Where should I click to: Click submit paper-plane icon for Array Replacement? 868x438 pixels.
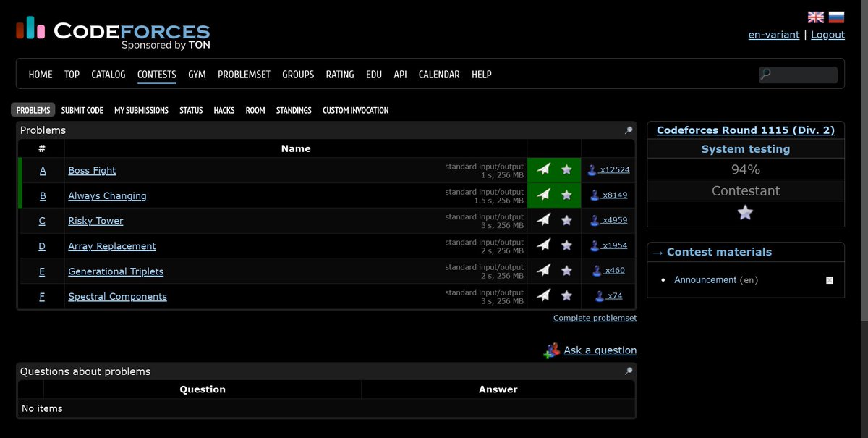pos(544,245)
